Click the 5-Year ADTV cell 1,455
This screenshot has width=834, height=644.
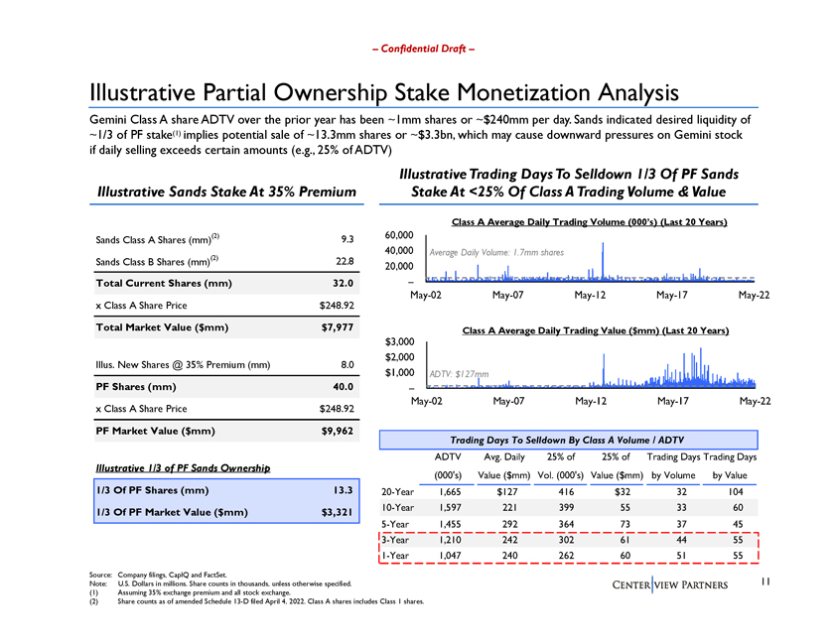tap(450, 524)
